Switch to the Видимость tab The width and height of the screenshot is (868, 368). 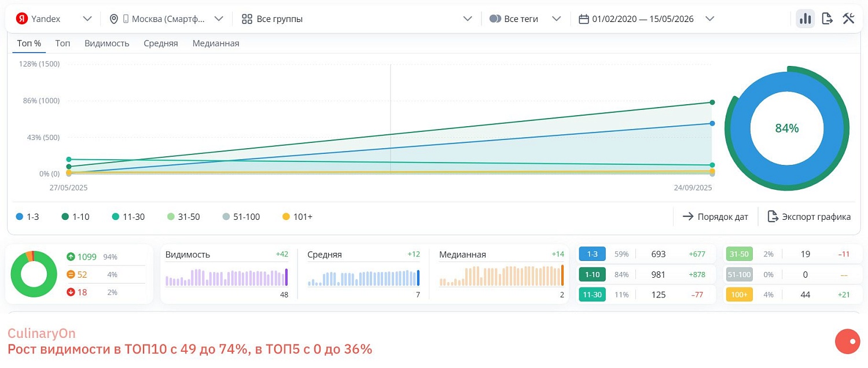(106, 43)
